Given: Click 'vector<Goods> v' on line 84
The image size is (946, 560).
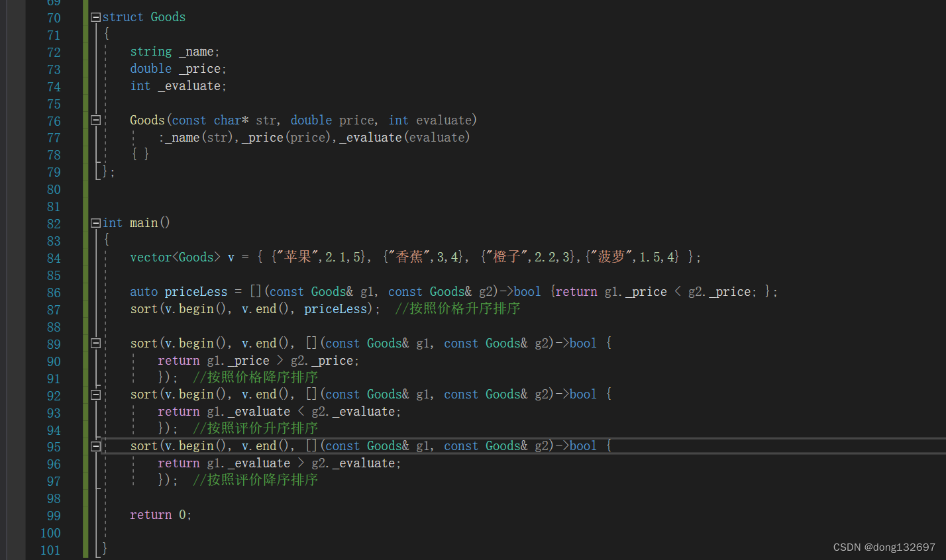Looking at the screenshot, I should (182, 257).
